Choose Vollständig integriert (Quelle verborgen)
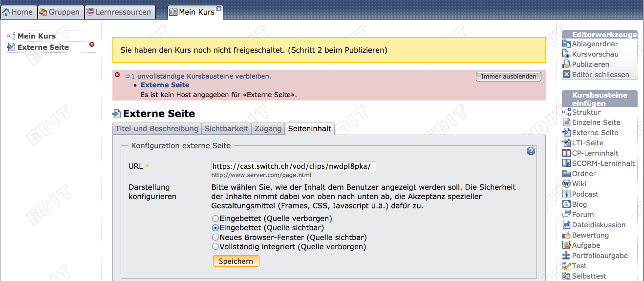The image size is (644, 281). click(215, 247)
